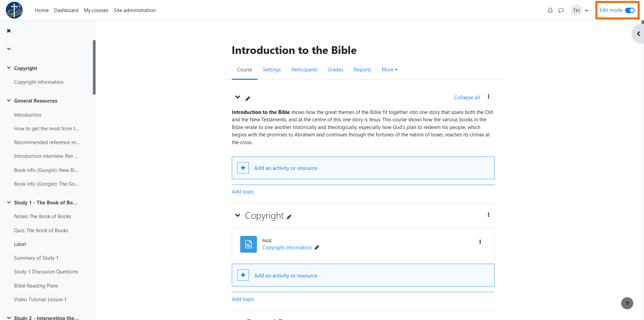Screen dimensions: 644x320
Task: Click the site logo in header
Action: (x=14, y=10)
